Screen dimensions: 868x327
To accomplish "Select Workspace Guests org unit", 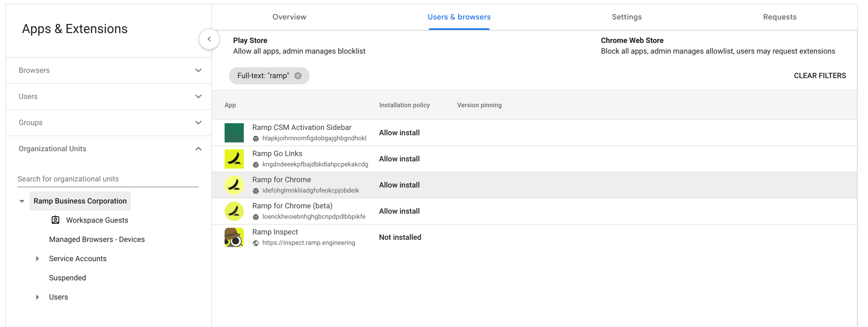I will click(97, 220).
